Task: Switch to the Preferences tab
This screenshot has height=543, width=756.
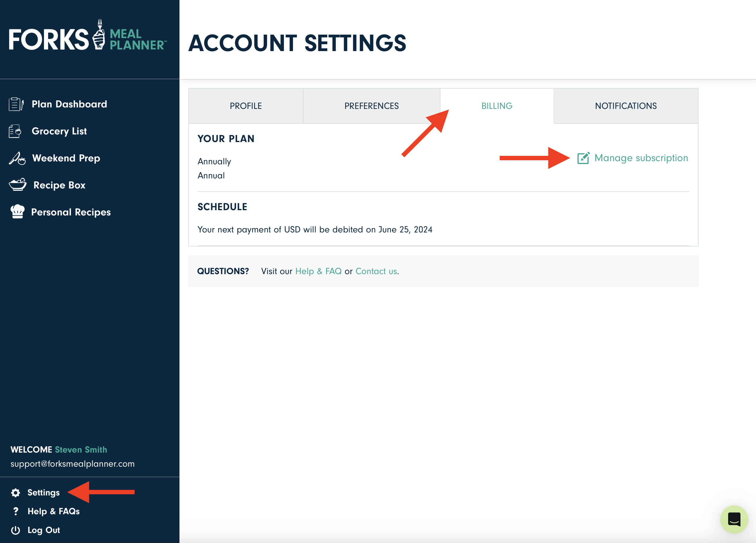Action: coord(371,106)
